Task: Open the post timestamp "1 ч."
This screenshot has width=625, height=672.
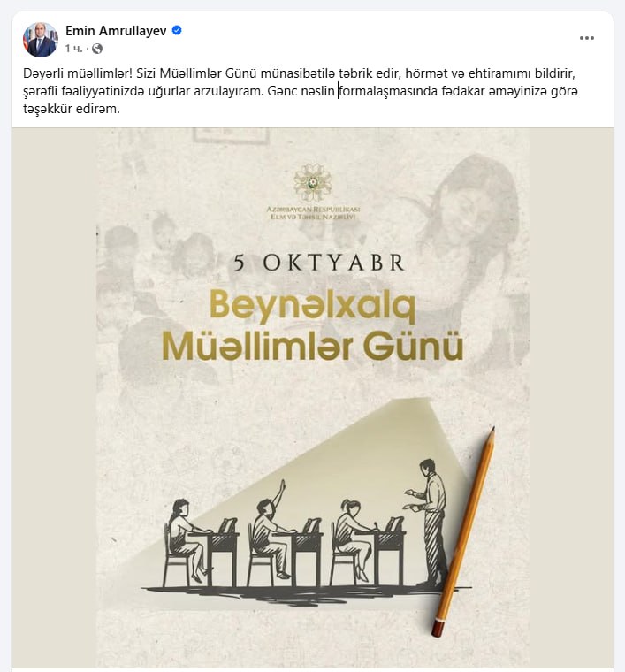Action: pyautogui.click(x=73, y=49)
